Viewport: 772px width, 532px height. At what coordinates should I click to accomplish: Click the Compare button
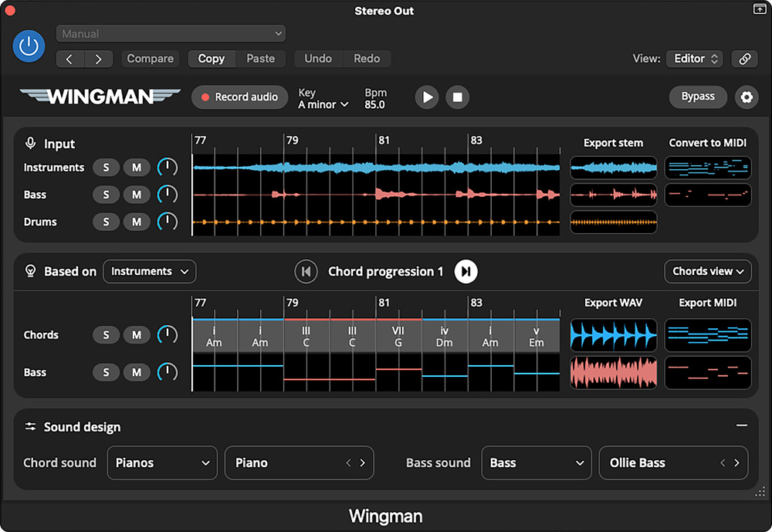[x=150, y=59]
